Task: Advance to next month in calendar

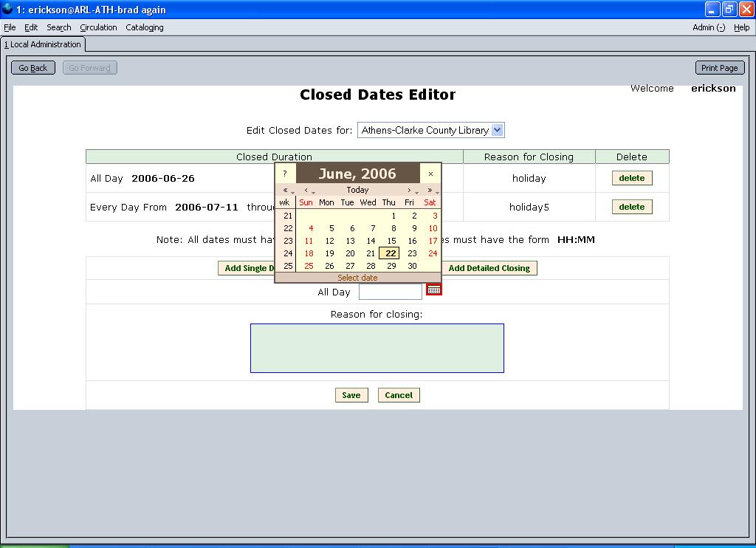Action: pyautogui.click(x=410, y=191)
